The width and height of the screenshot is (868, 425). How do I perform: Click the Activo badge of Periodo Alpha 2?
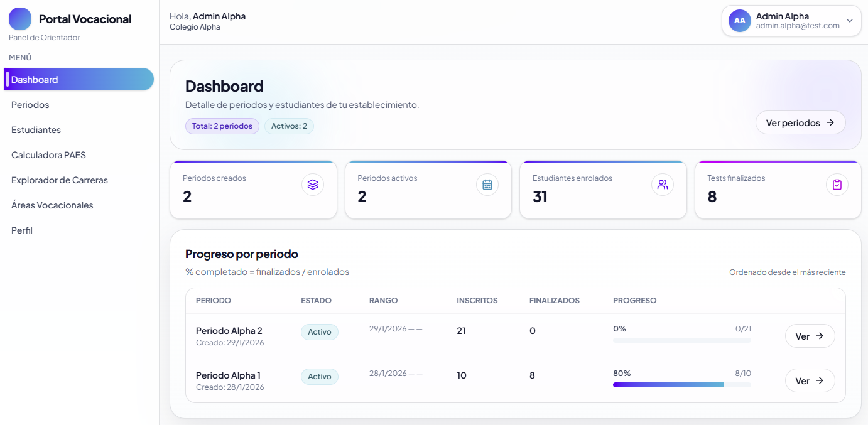pyautogui.click(x=319, y=332)
